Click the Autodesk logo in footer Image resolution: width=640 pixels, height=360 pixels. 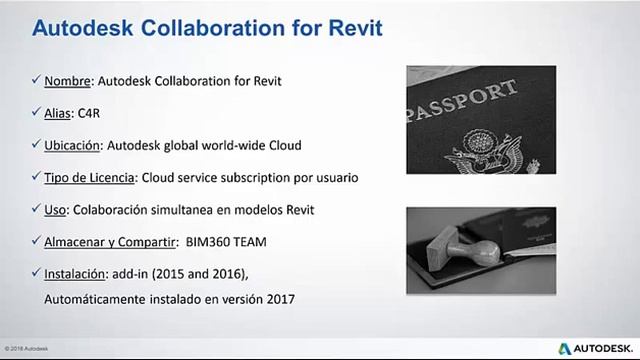pos(596,349)
